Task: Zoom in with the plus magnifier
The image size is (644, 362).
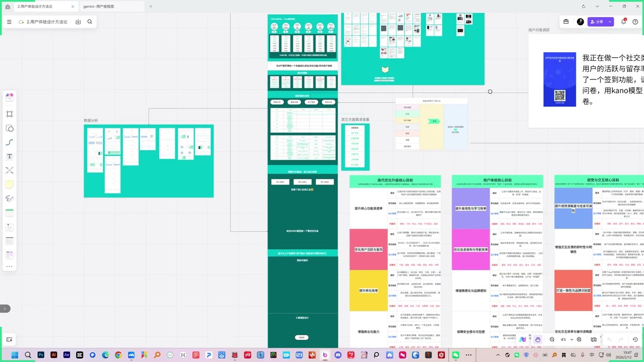Action: tap(579, 339)
